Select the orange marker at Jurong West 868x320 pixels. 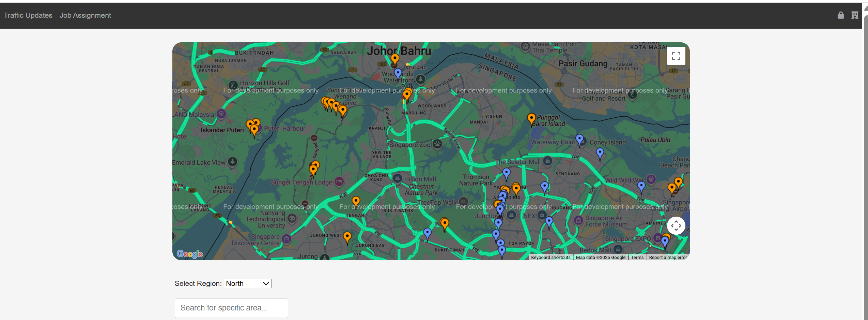347,238
